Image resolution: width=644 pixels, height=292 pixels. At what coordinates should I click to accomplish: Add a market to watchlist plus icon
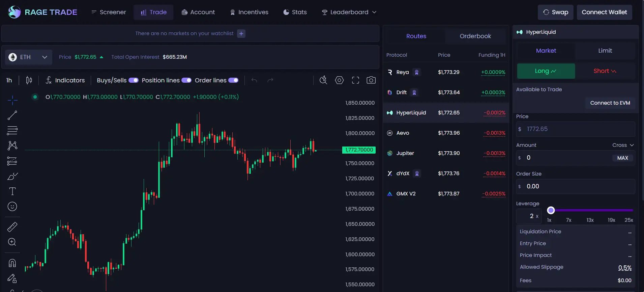[241, 33]
